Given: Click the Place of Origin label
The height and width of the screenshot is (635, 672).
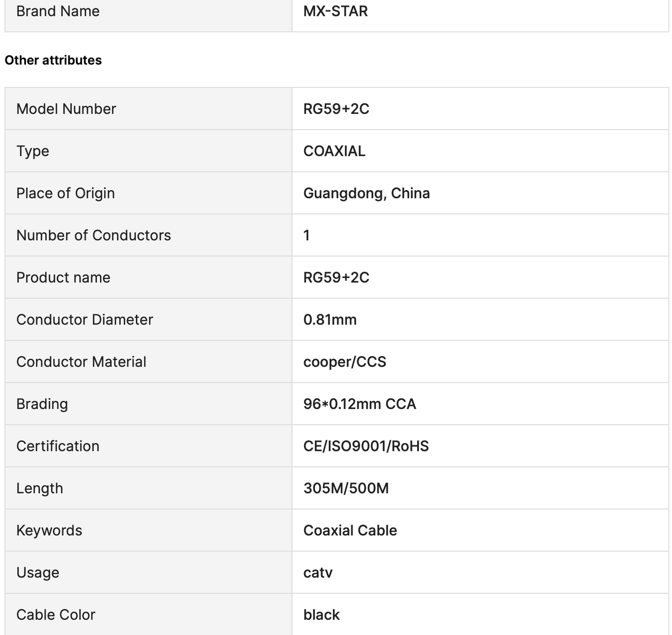Looking at the screenshot, I should pyautogui.click(x=66, y=193).
